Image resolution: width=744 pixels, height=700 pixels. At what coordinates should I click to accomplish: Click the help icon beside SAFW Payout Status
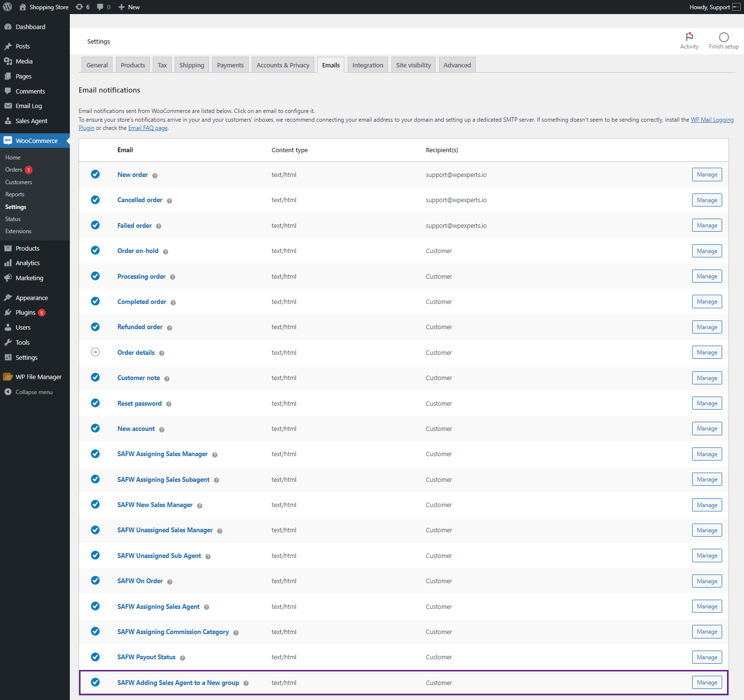(182, 658)
